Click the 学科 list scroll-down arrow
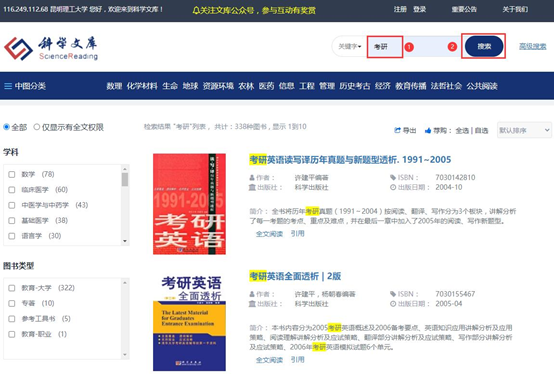Image resolution: width=554 pixels, height=374 pixels. (125, 241)
